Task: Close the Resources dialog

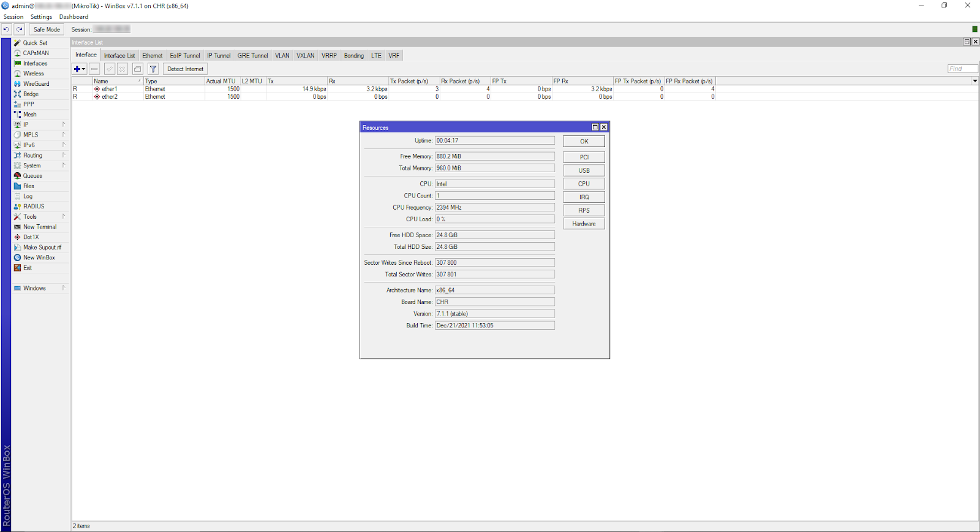Action: [604, 127]
